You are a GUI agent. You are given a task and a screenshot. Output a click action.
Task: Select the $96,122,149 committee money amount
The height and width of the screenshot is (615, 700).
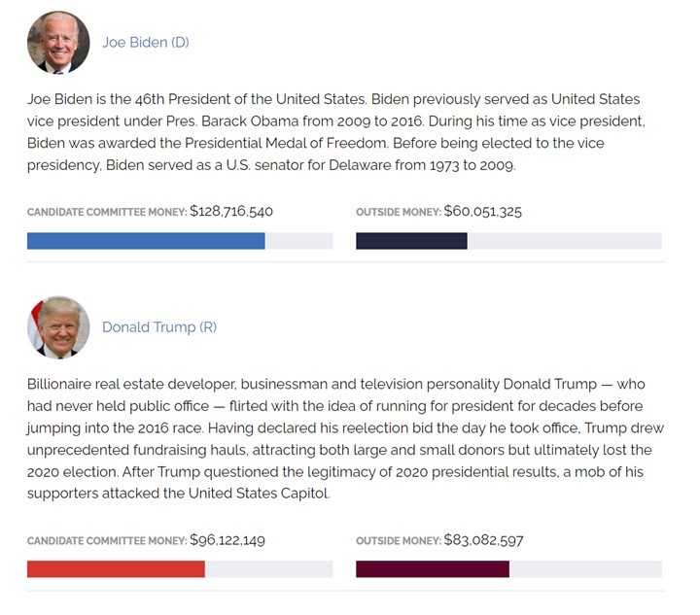pos(227,540)
